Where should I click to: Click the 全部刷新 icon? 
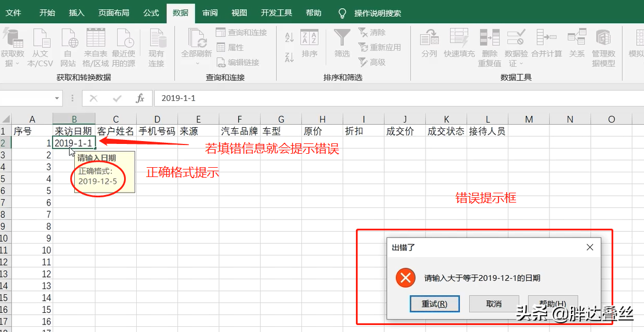coord(197,39)
